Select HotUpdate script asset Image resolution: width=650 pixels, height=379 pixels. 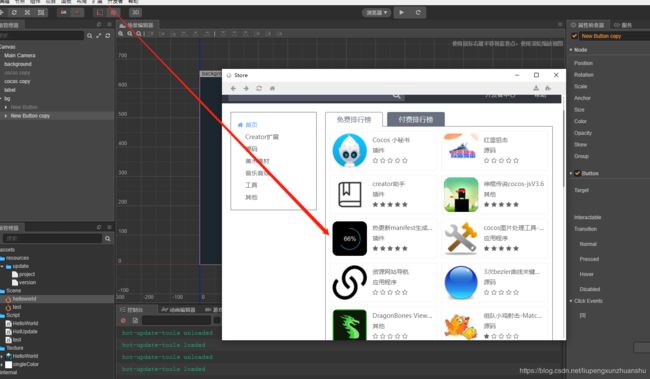(22, 332)
